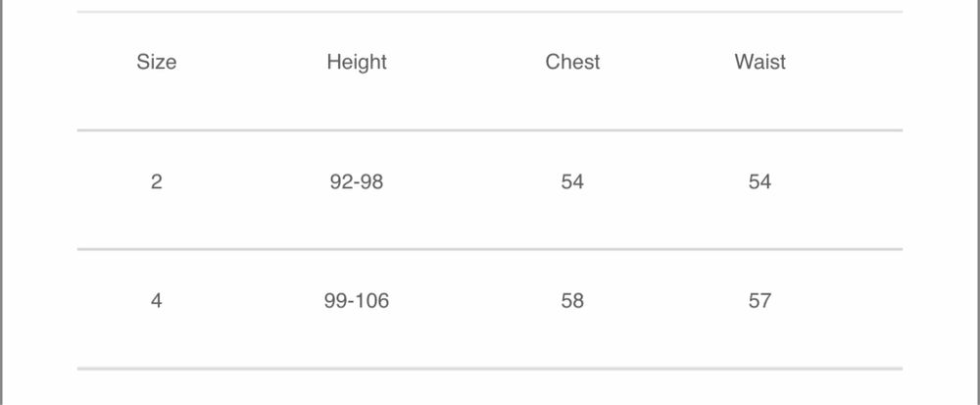Click empty space between Height and Chest headers
Image resolution: width=980 pixels, height=405 pixels.
click(465, 62)
